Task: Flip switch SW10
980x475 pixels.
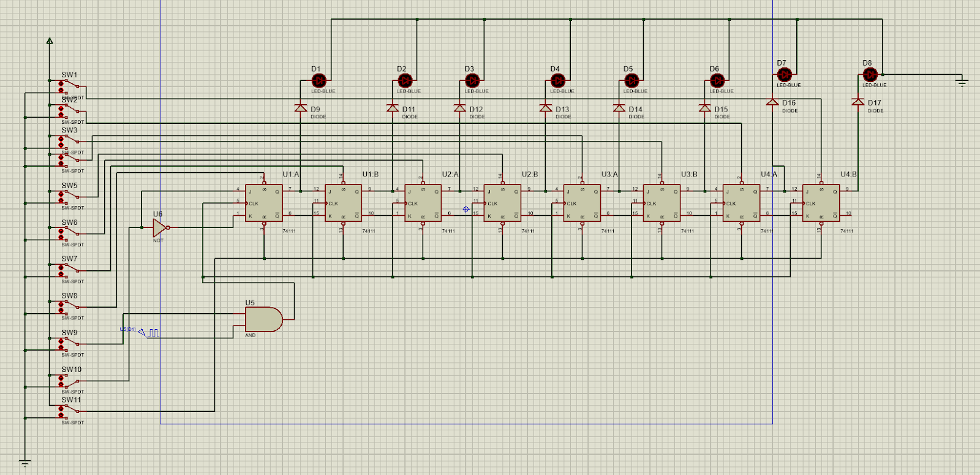Action: (70, 381)
